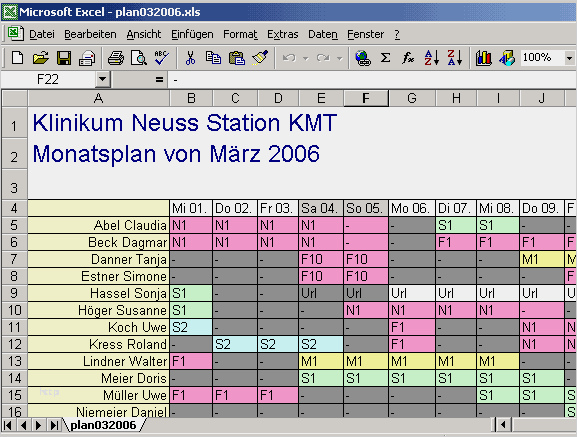Open the Format menu
The height and width of the screenshot is (437, 577).
240,34
